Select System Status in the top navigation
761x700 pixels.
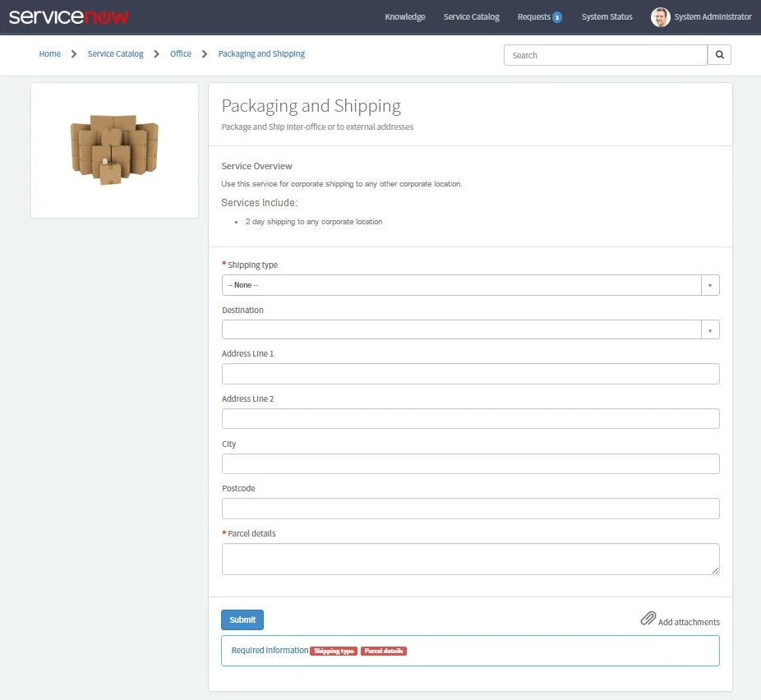pos(606,16)
